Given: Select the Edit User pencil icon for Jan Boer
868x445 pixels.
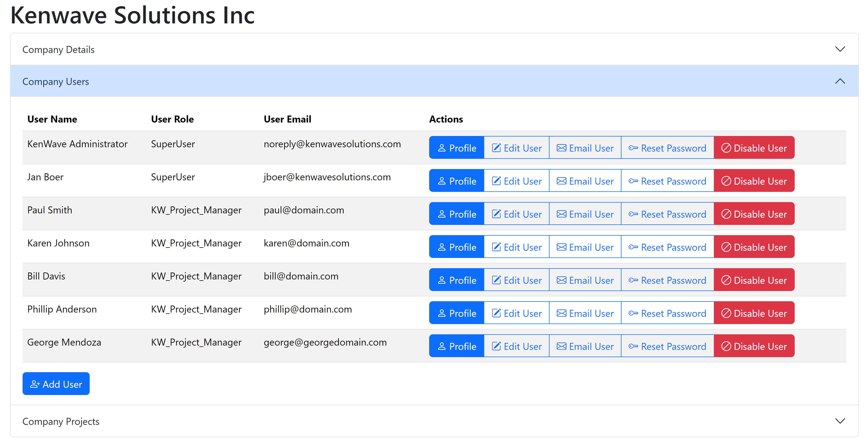Looking at the screenshot, I should coord(496,181).
